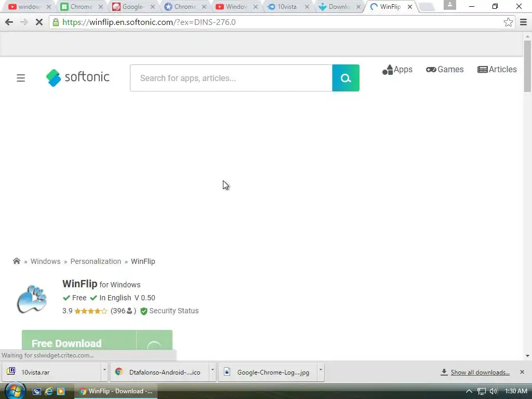Switch to the green Chrome tab
The image size is (532, 399).
(81, 7)
